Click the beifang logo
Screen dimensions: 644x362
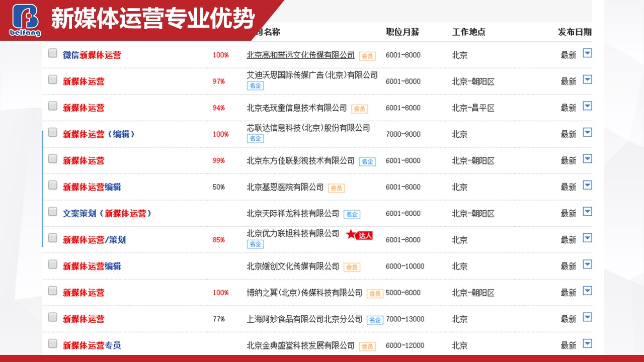tap(26, 20)
